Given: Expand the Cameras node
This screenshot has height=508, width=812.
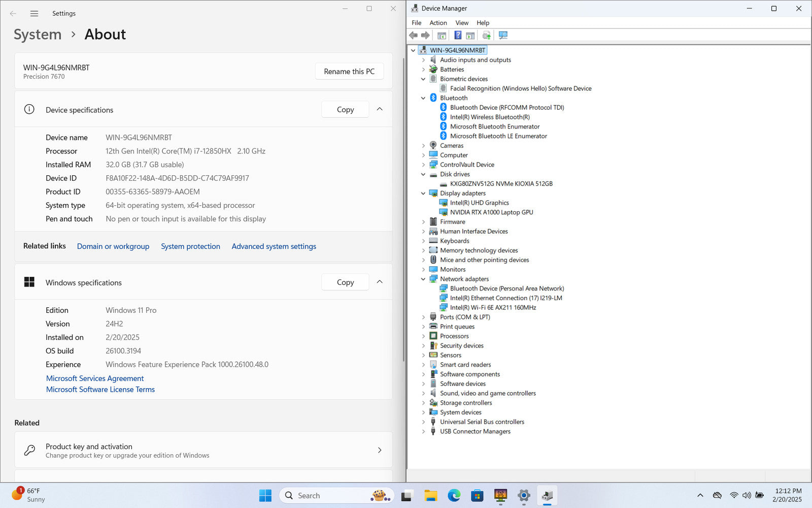Looking at the screenshot, I should click(x=423, y=146).
